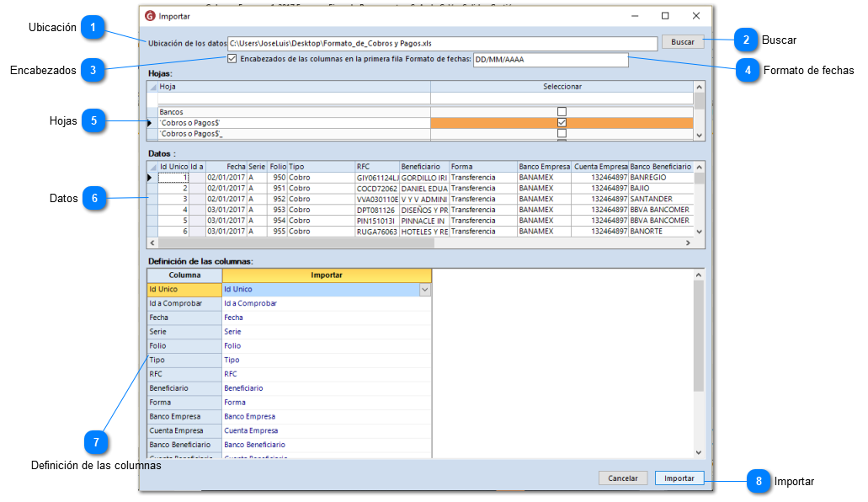The image size is (868, 502).
Task: Click the Cancelar button
Action: click(623, 478)
